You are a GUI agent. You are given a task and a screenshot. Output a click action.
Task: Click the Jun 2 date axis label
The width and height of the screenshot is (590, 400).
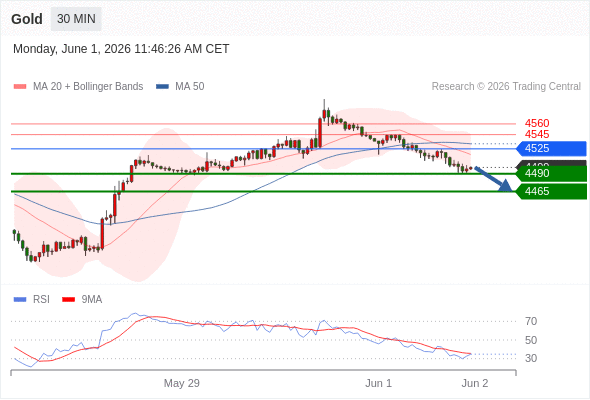click(x=475, y=383)
